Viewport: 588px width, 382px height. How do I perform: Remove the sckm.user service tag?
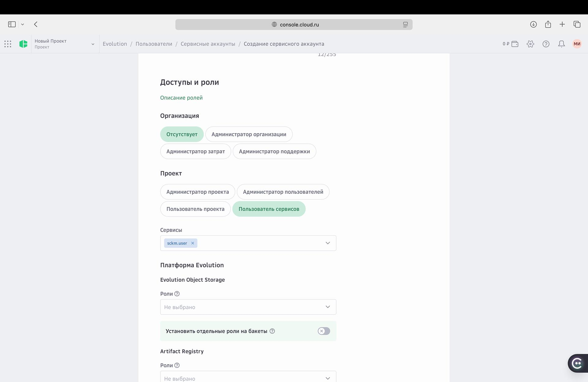pyautogui.click(x=193, y=243)
